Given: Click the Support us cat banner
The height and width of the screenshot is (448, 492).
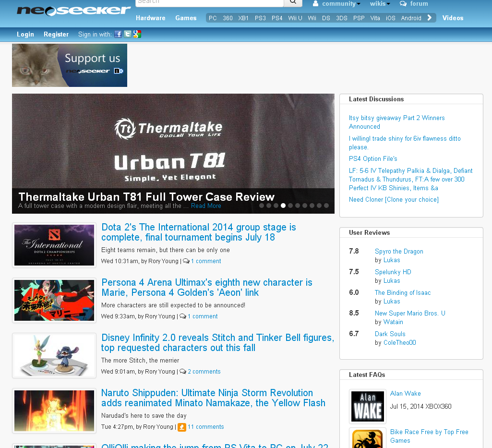Looking at the screenshot, I should (x=70, y=65).
